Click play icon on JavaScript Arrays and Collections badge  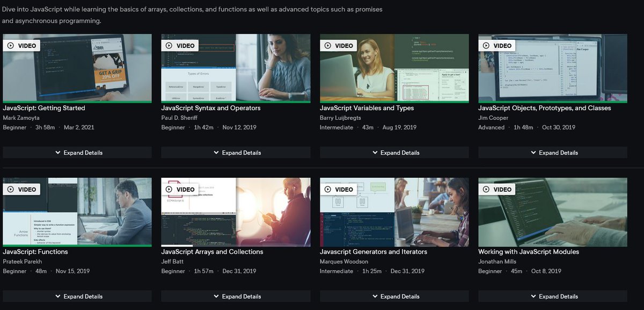[x=170, y=189]
